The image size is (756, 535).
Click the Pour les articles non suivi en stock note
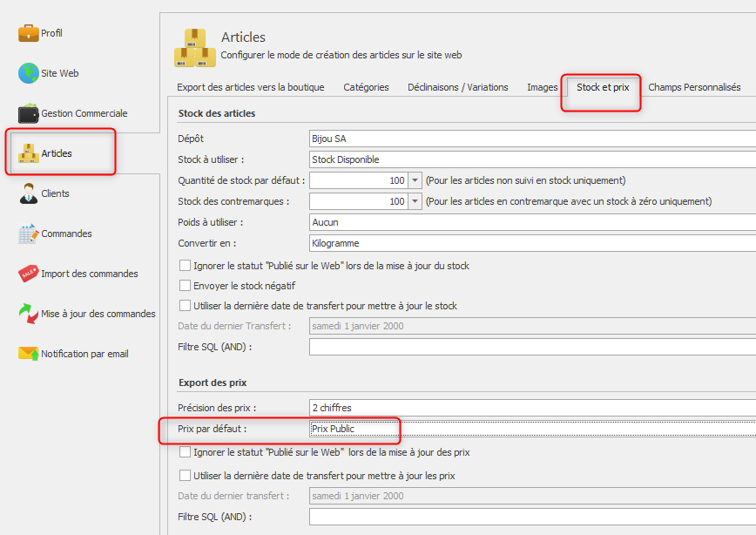tap(525, 180)
